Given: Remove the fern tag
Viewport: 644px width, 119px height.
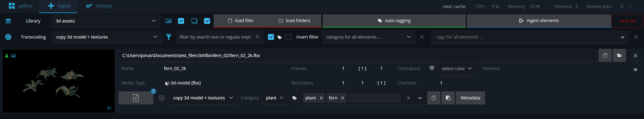Looking at the screenshot, I should pos(342,98).
